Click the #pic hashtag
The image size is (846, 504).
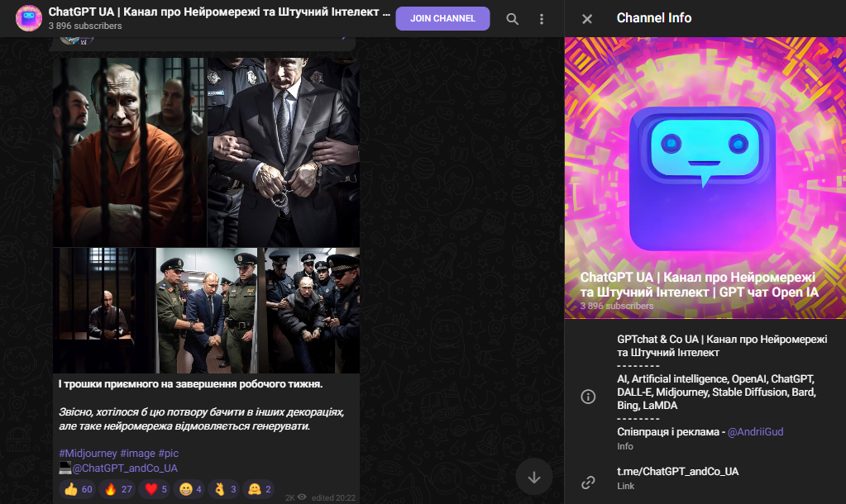point(168,454)
